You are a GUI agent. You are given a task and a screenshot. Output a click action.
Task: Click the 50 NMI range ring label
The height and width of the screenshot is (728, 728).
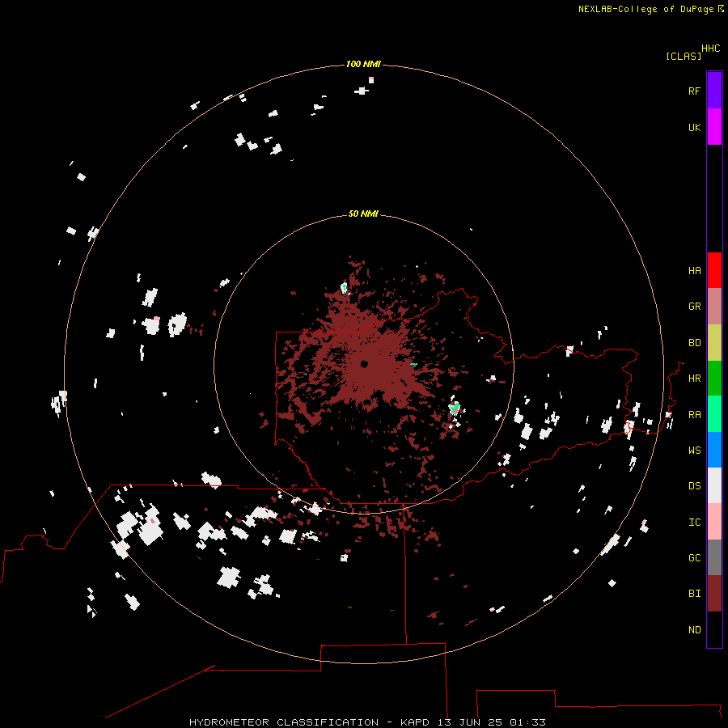(363, 214)
